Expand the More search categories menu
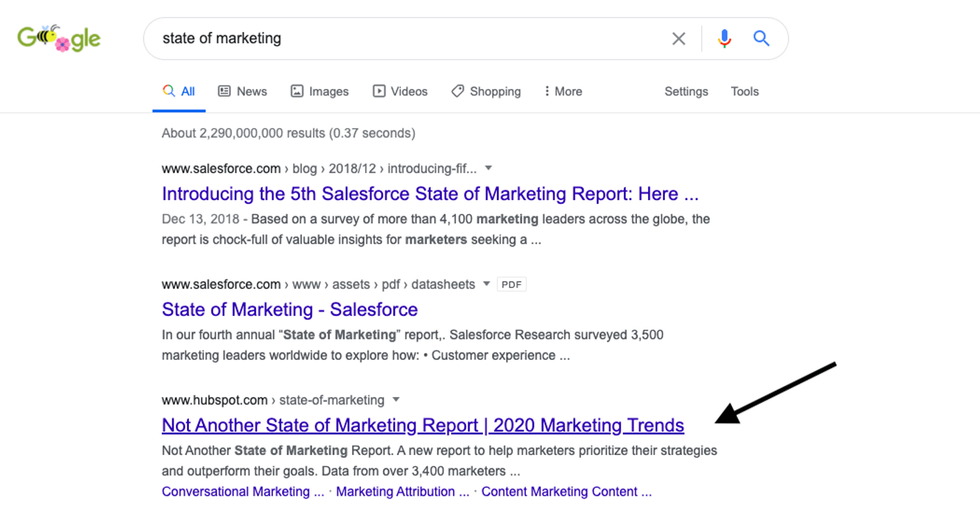This screenshot has width=980, height=523. pyautogui.click(x=563, y=92)
